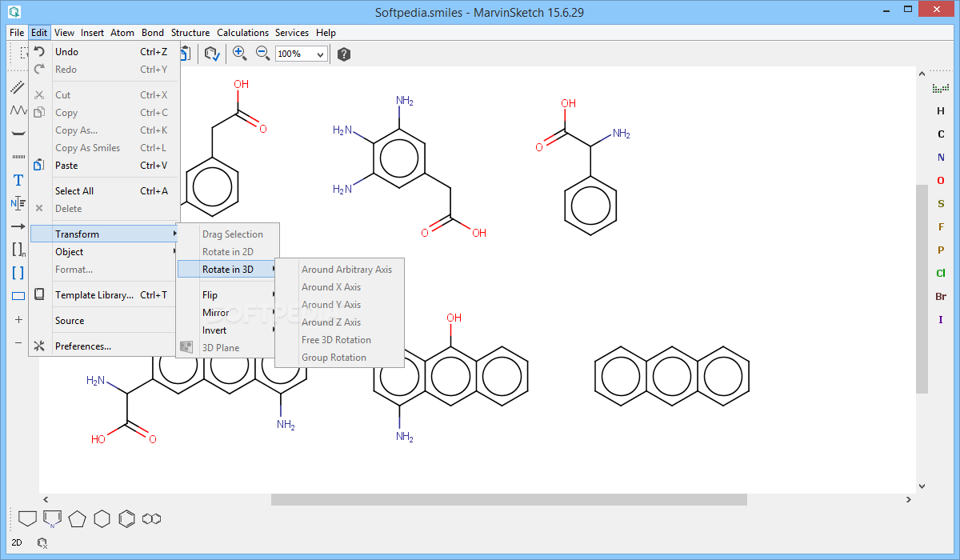Toggle the 2D mode indicator
The image size is (960, 560).
(x=17, y=542)
